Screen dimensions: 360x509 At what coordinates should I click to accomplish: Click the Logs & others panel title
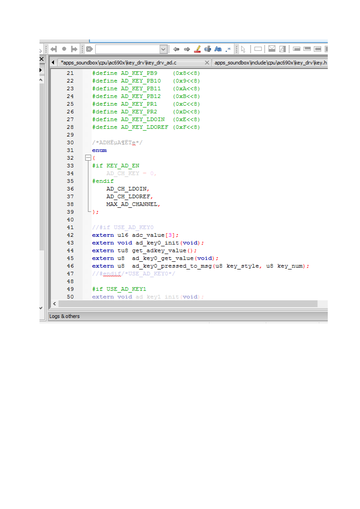tap(64, 316)
